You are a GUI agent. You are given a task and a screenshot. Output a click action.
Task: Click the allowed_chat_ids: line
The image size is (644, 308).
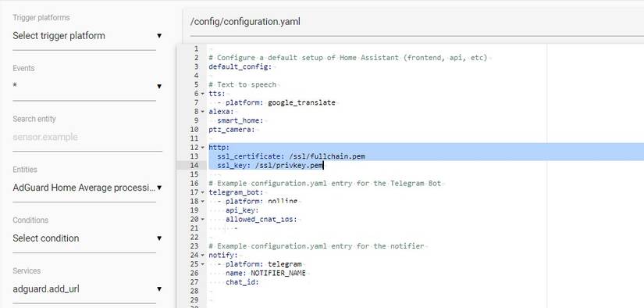coord(261,220)
